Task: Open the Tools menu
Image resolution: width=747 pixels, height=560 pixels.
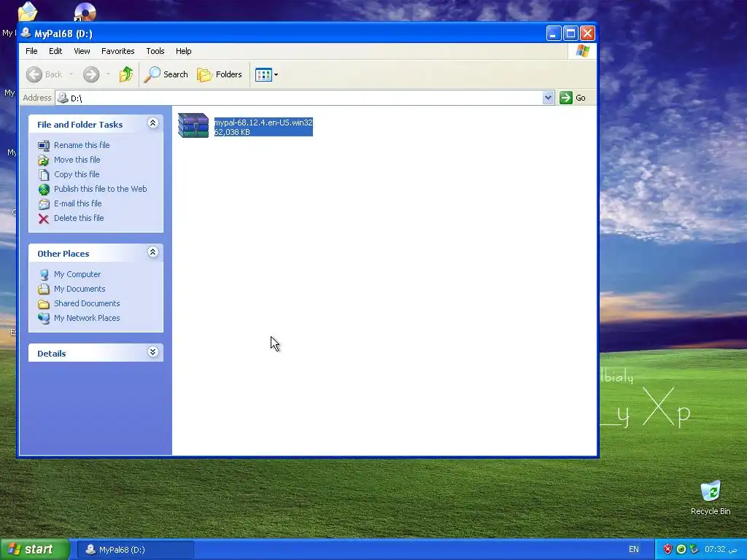Action: coord(155,51)
